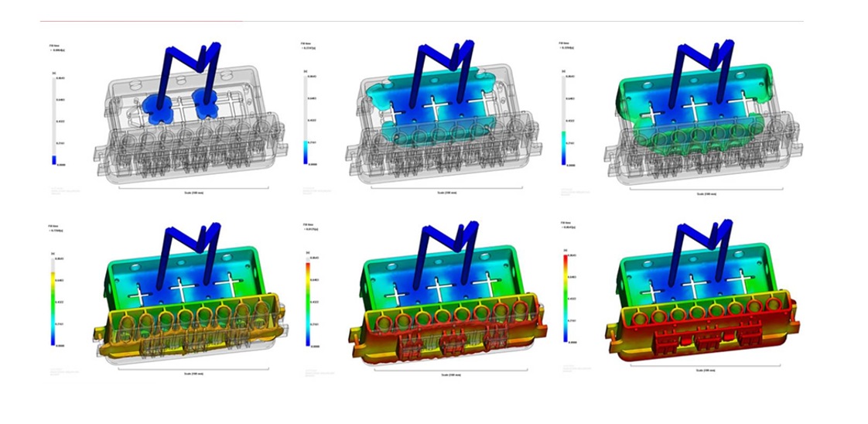This screenshot has height=424, width=868.
Task: Click the left white cross gate in bottom-left model
Action: (140, 293)
